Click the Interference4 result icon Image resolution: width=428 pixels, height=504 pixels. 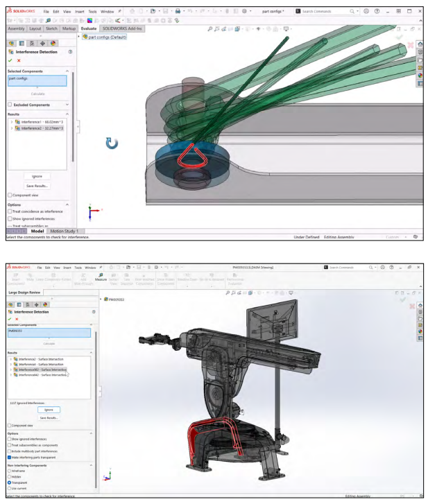pyautogui.click(x=15, y=364)
